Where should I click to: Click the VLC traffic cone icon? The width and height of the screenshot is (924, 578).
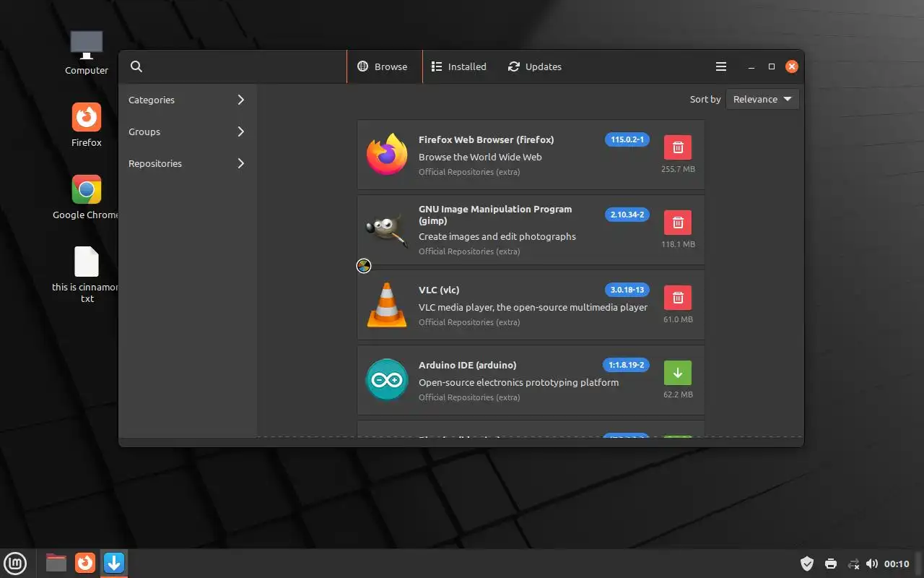tap(387, 305)
